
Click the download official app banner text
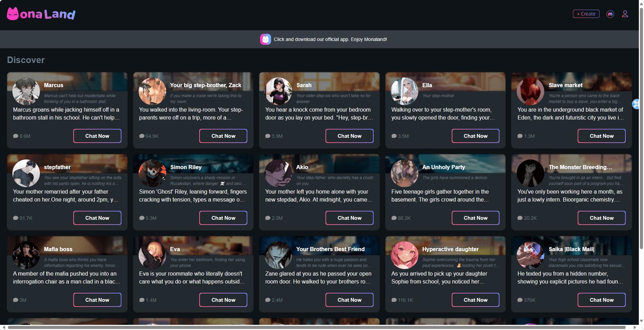[x=330, y=39]
